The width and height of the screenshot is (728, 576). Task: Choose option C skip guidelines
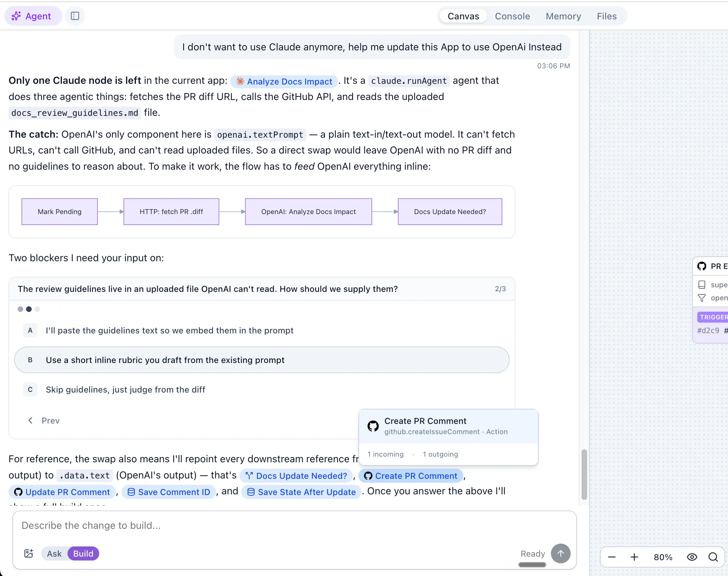coord(262,389)
